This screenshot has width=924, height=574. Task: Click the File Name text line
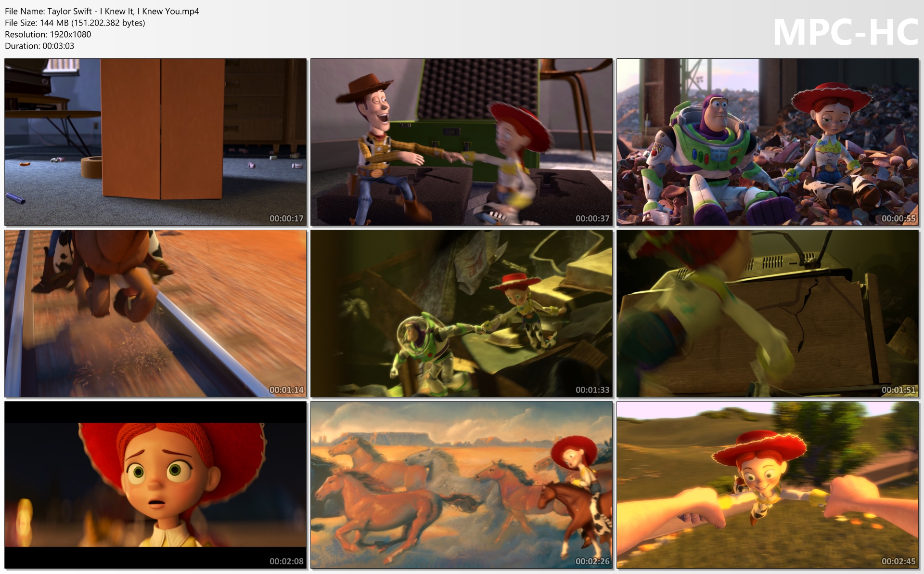(x=102, y=11)
